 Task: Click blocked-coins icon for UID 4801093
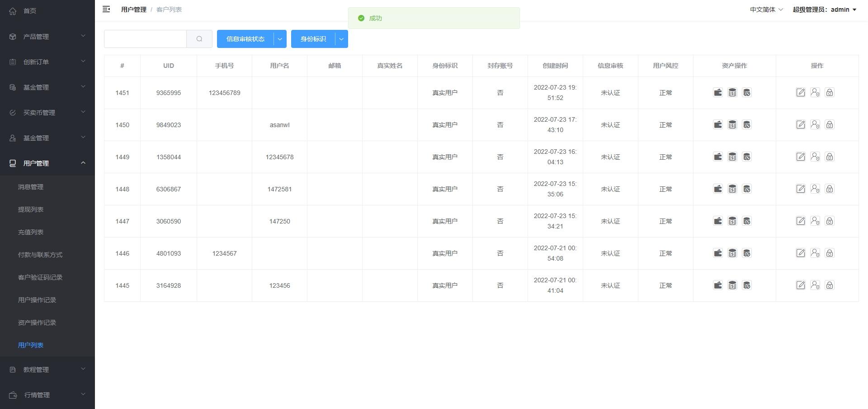(x=747, y=253)
